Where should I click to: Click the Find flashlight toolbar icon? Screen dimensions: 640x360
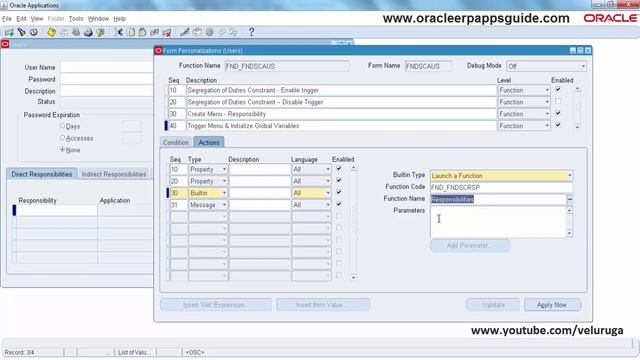tap(22, 32)
